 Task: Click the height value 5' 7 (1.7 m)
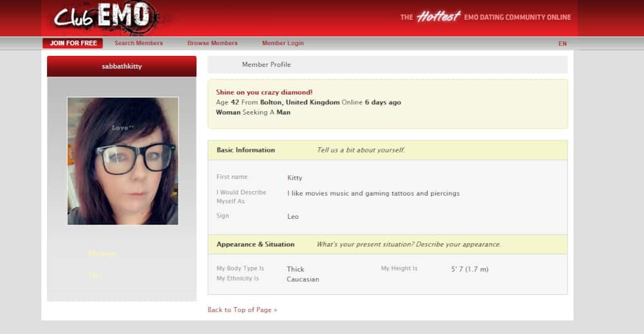pyautogui.click(x=470, y=269)
